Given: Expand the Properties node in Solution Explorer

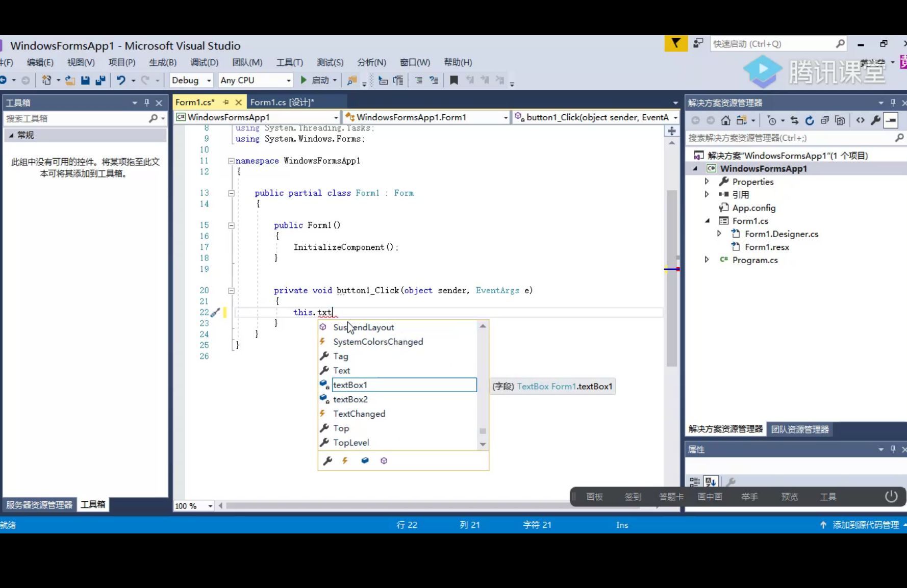Looking at the screenshot, I should click(x=707, y=182).
